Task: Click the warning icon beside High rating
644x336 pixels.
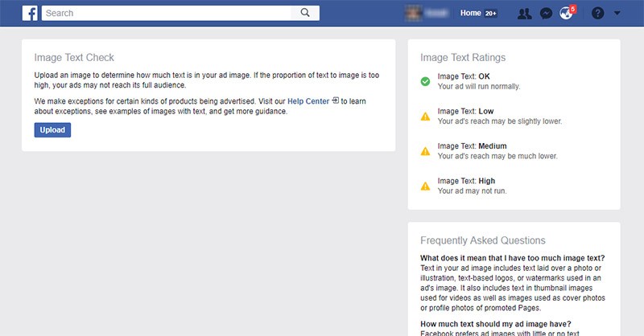Action: click(x=426, y=186)
